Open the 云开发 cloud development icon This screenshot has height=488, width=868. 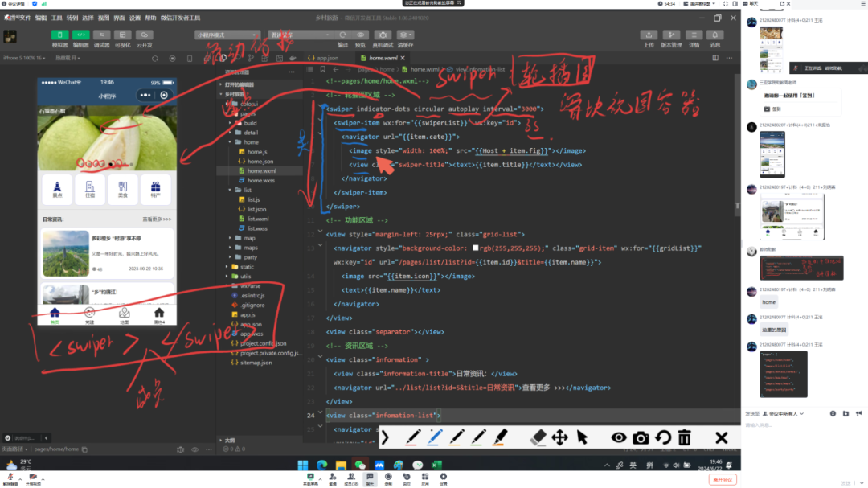pyautogui.click(x=144, y=35)
